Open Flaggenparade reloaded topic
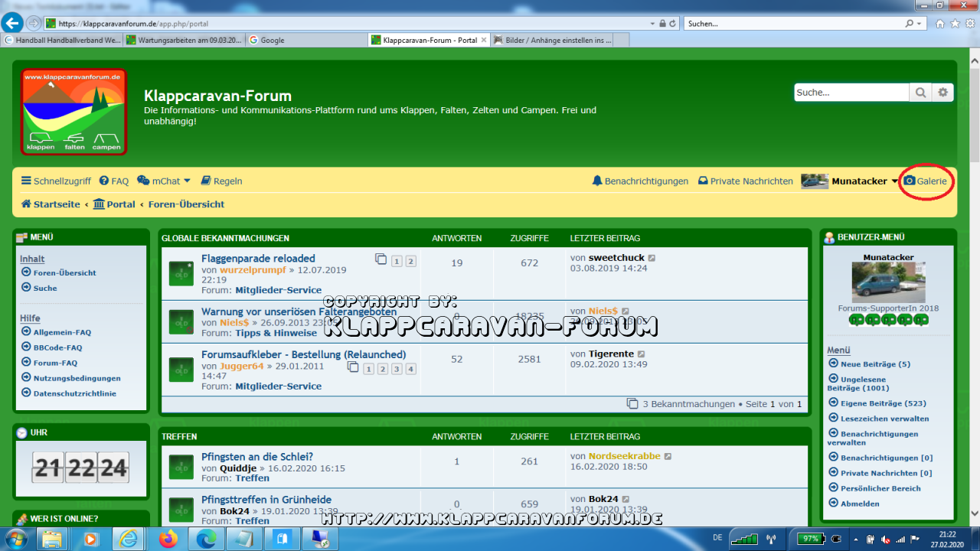Screen dimensions: 980x551 [258, 259]
